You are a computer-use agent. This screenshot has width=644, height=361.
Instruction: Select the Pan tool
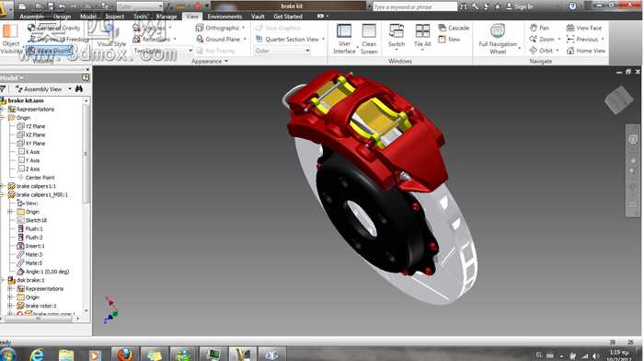(539, 28)
